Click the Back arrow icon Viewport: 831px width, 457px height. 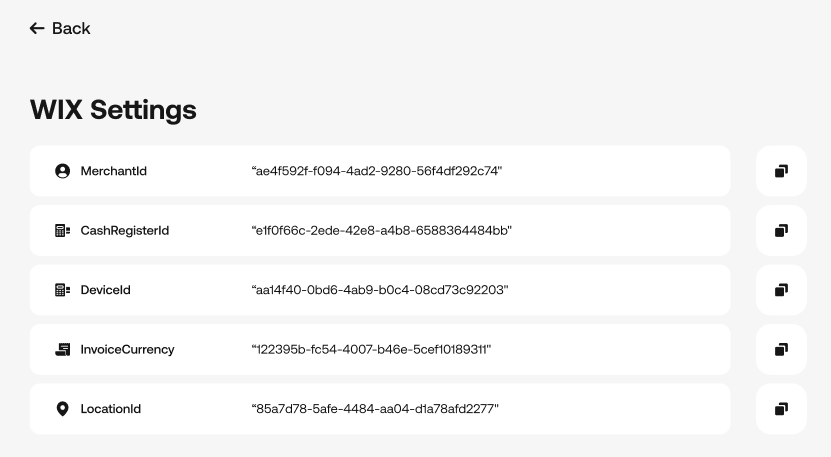pyautogui.click(x=37, y=28)
